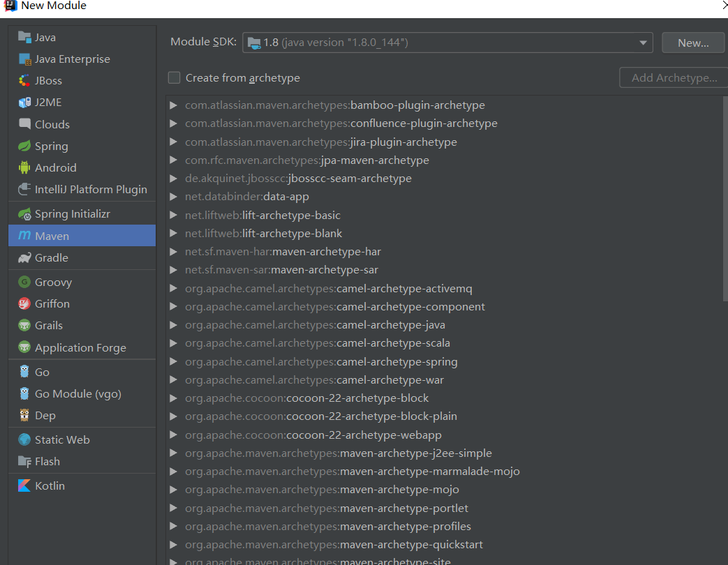Screen dimensions: 728x565
Task: Expand confluence-plugin-archetype node
Action: (x=173, y=123)
